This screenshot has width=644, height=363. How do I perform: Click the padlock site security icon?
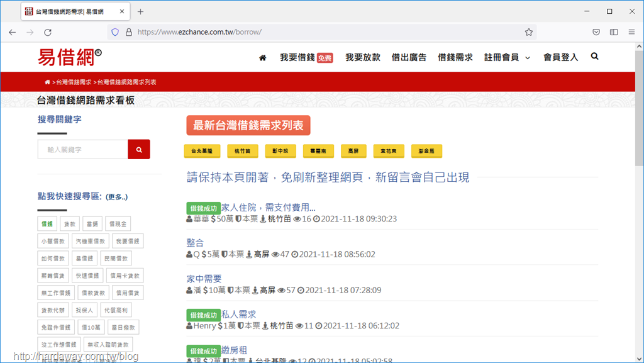[x=128, y=32]
